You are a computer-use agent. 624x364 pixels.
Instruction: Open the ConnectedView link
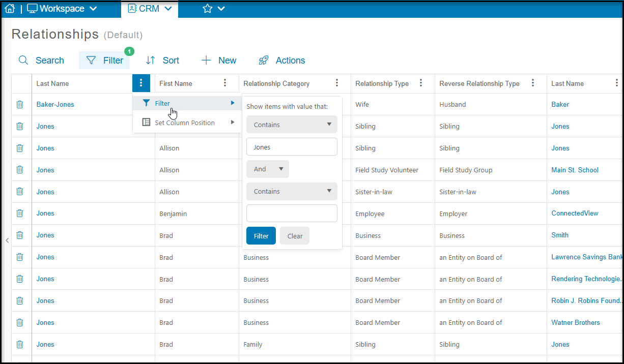(575, 214)
